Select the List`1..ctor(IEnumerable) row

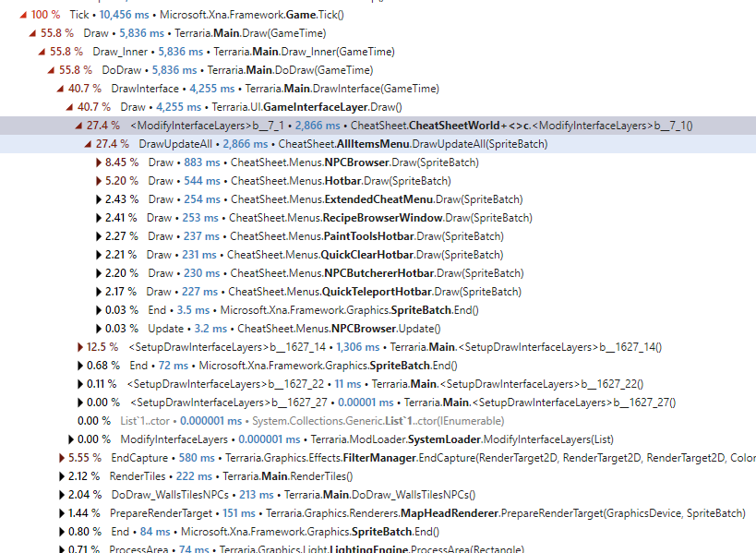[378, 421]
